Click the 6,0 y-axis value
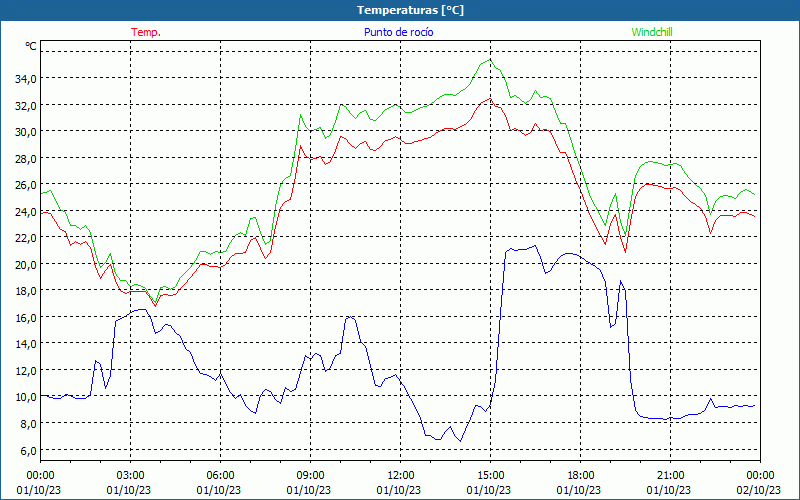Viewport: 800px width, 500px height. point(28,449)
